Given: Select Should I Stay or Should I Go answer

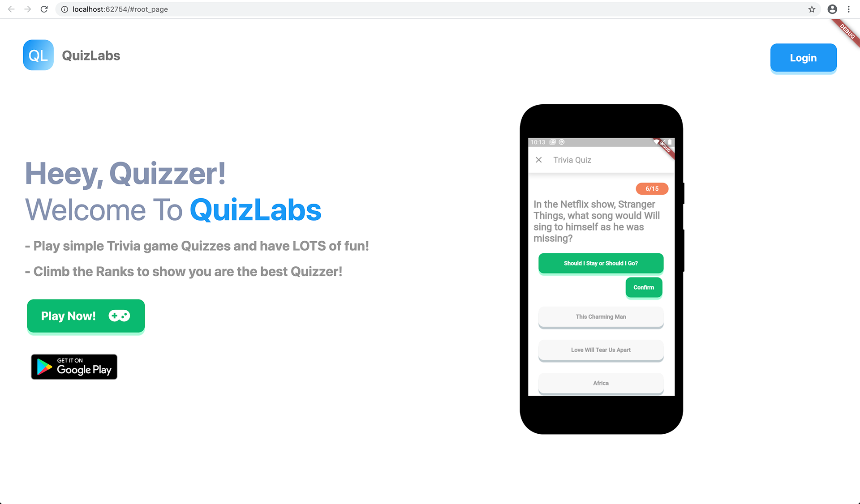Looking at the screenshot, I should point(600,263).
